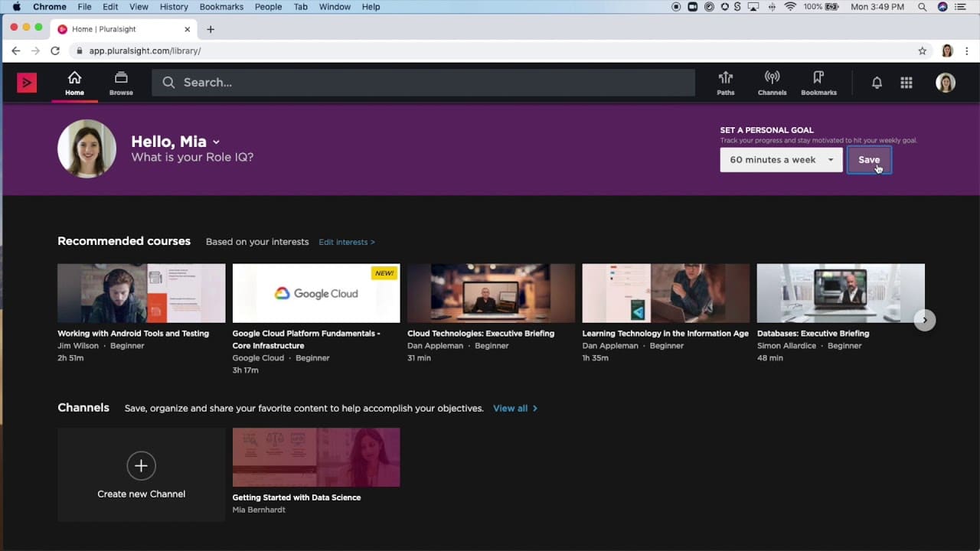The image size is (980, 551).
Task: Open Learning Technology in the Information Age thumbnail
Action: pyautogui.click(x=666, y=293)
